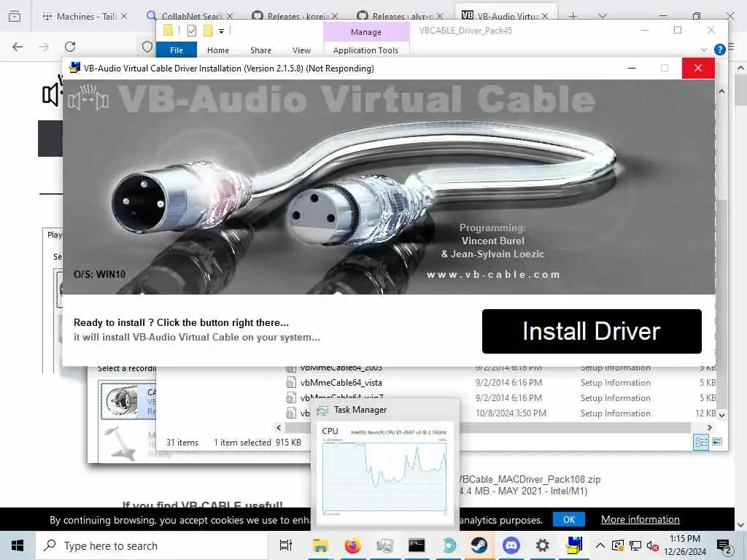
Task: Click the New Folder quick access icon
Action: click(x=208, y=31)
